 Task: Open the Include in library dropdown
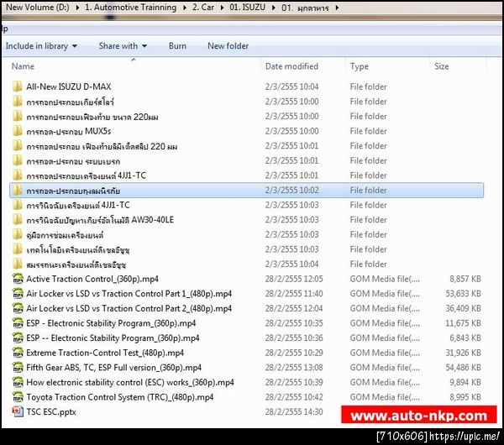tap(41, 46)
